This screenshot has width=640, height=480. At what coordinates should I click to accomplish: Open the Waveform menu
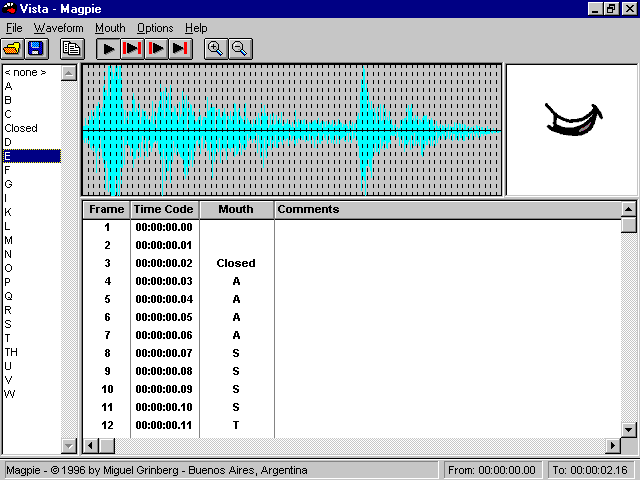58,28
